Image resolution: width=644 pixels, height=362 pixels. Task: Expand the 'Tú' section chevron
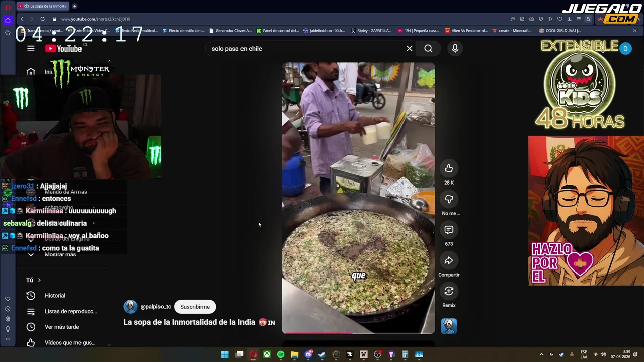pyautogui.click(x=39, y=280)
